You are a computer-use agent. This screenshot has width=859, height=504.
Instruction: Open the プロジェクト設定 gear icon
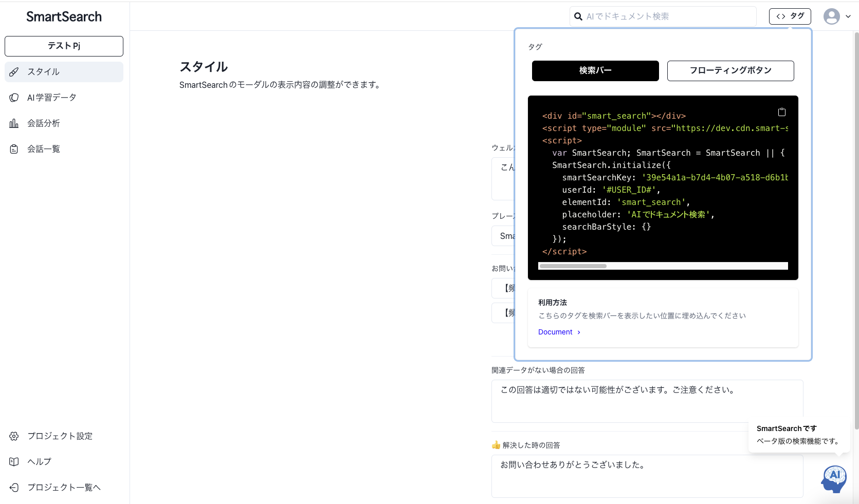(x=14, y=436)
